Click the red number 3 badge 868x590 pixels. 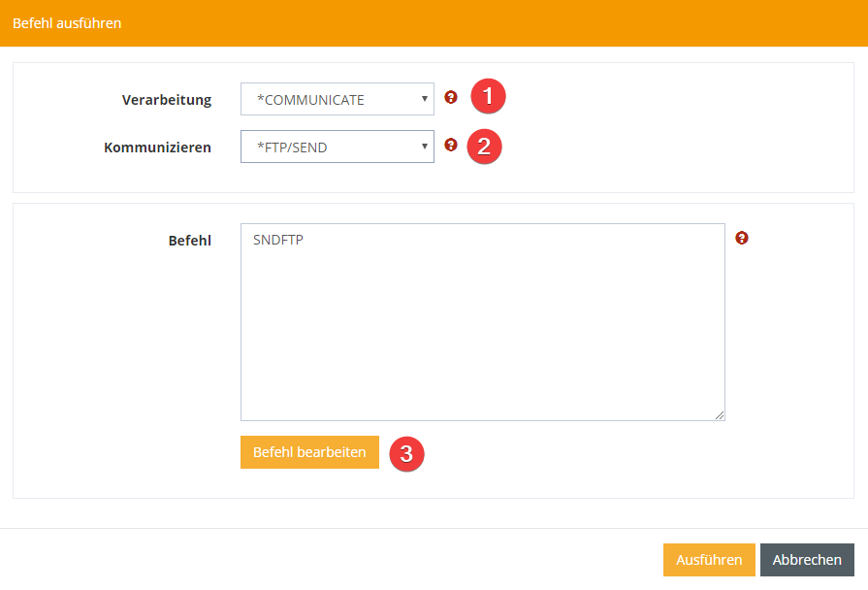tap(407, 453)
